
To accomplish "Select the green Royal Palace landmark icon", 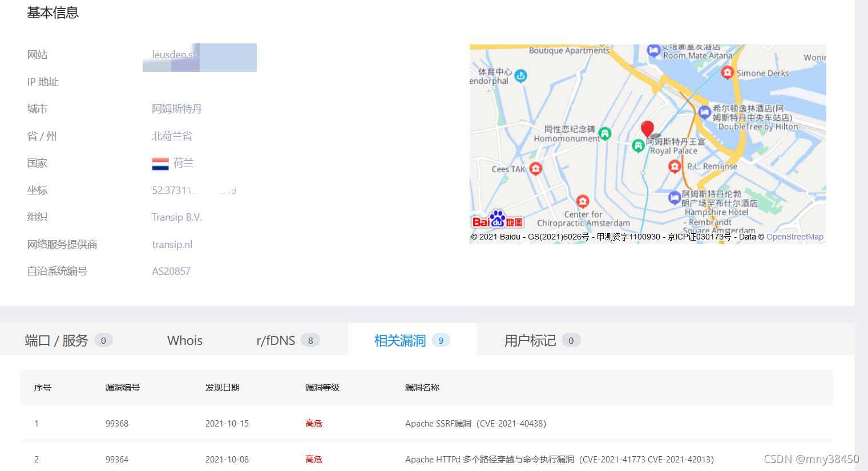I will coord(638,146).
